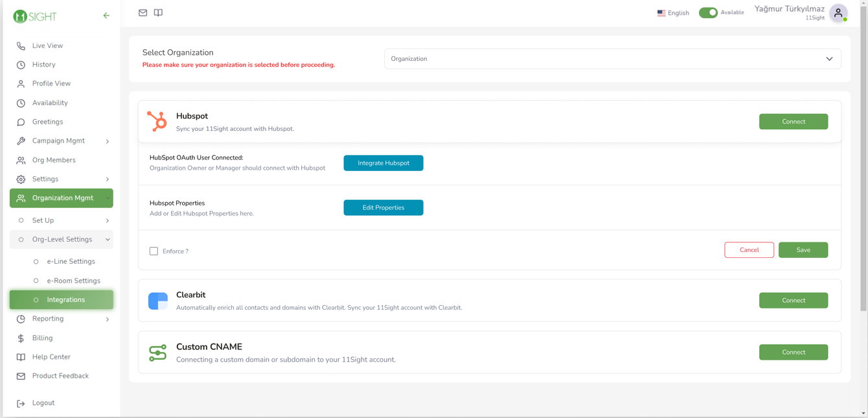This screenshot has width=868, height=418.
Task: Open user profile avatar icon
Action: point(838,12)
